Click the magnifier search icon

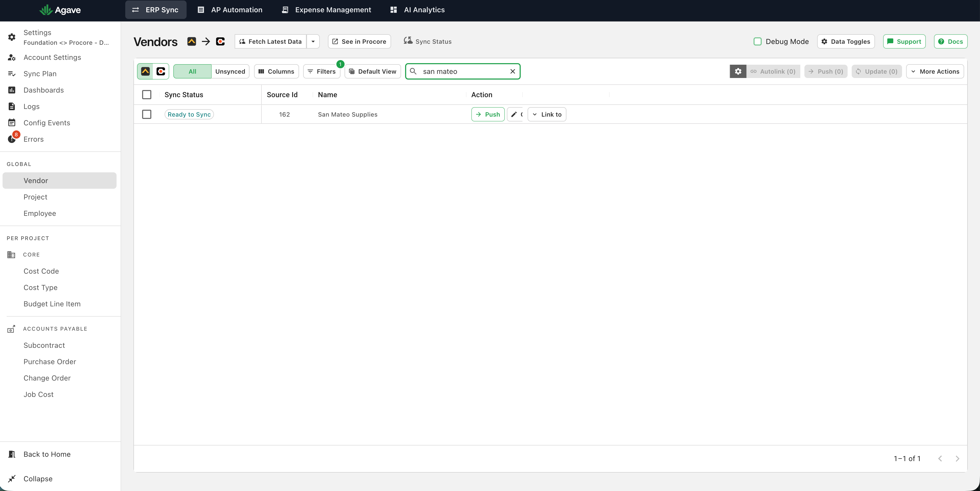pyautogui.click(x=413, y=72)
